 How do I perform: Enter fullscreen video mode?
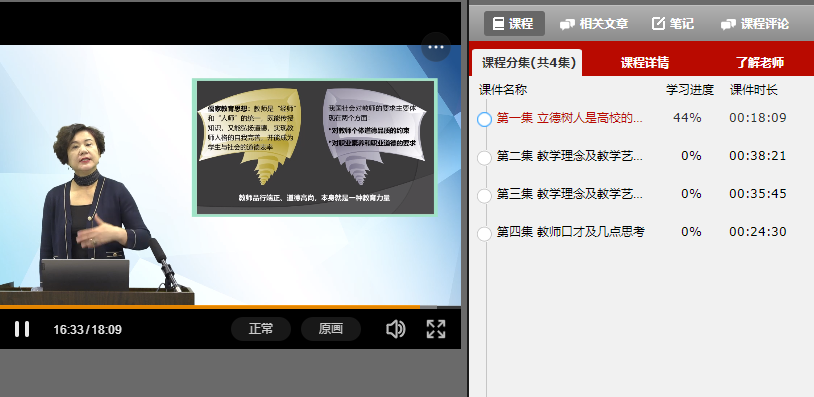(x=436, y=329)
